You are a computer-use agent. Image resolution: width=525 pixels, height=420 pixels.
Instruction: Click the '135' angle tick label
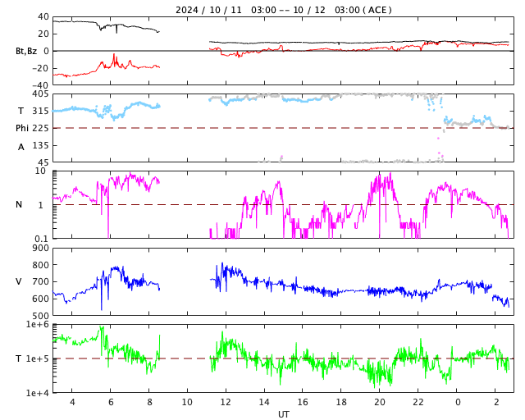click(x=40, y=146)
